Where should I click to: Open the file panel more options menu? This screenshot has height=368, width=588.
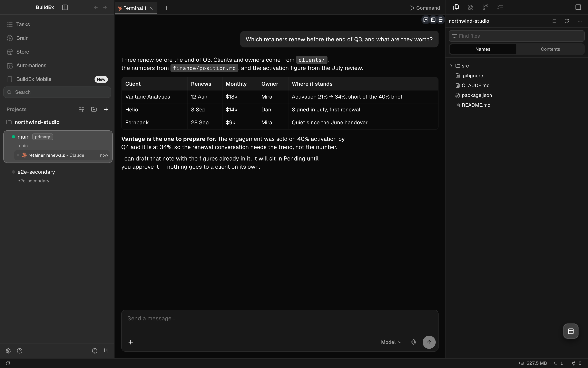[x=580, y=21]
